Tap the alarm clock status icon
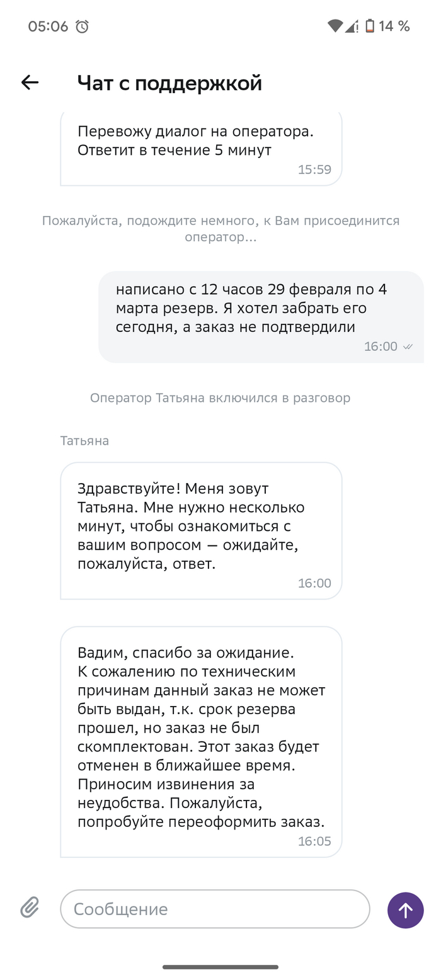Screen dimensions: 441x980 click(x=82, y=26)
